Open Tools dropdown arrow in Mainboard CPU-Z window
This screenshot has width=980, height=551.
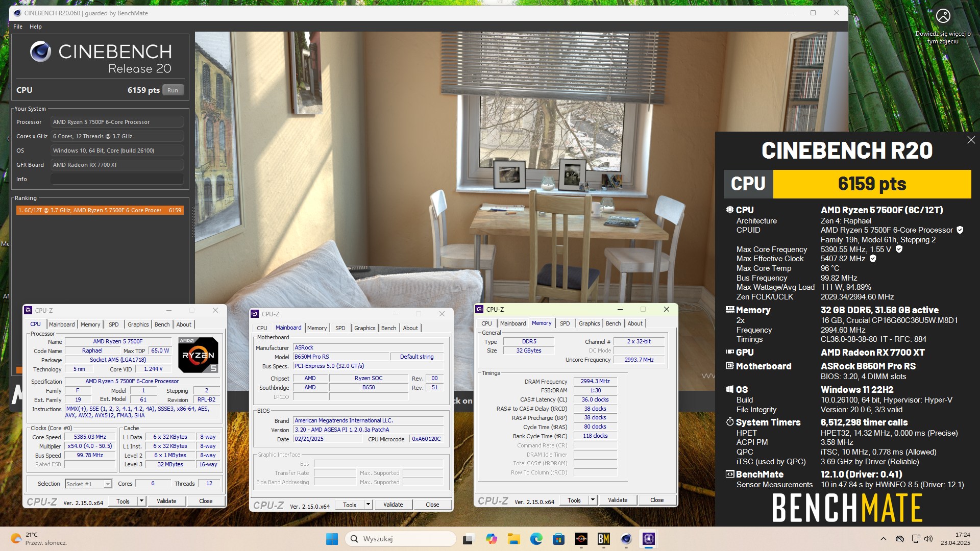click(x=369, y=505)
